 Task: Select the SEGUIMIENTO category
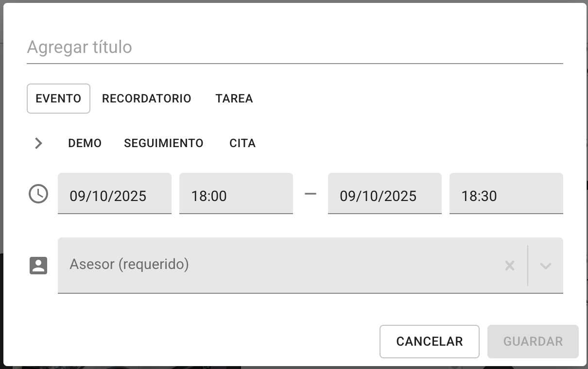pyautogui.click(x=163, y=143)
